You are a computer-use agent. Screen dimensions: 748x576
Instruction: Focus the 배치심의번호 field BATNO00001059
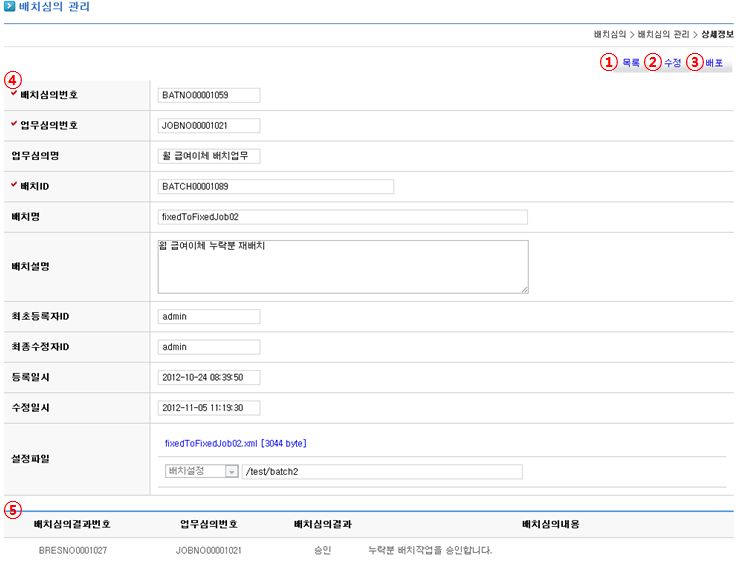click(x=209, y=95)
